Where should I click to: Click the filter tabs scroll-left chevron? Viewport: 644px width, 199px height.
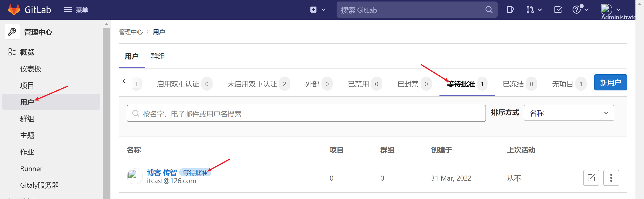pyautogui.click(x=124, y=81)
